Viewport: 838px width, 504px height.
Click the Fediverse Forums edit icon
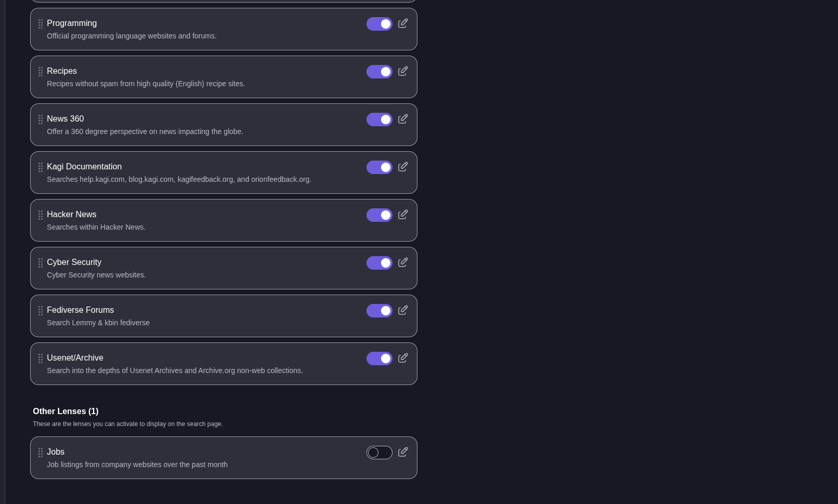point(403,310)
